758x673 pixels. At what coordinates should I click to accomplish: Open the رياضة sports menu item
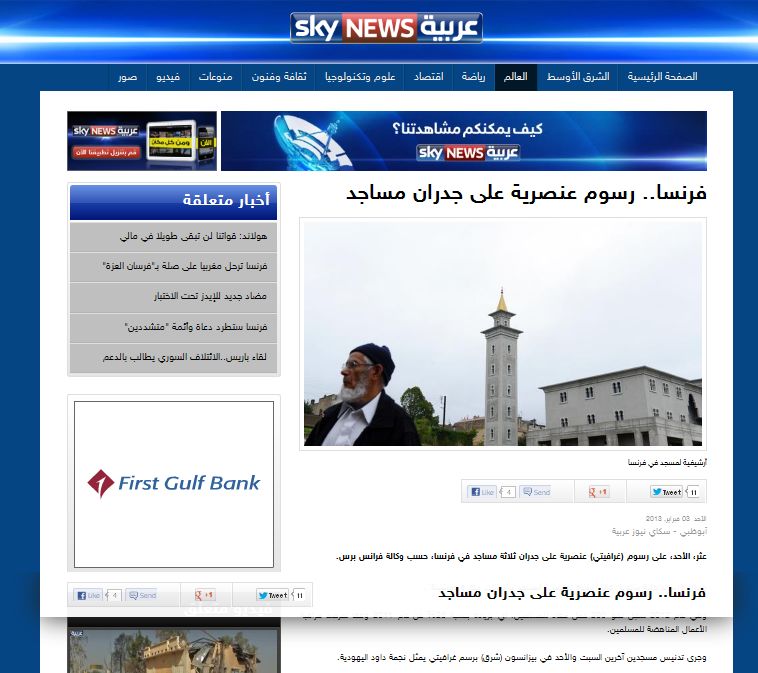coord(473,77)
